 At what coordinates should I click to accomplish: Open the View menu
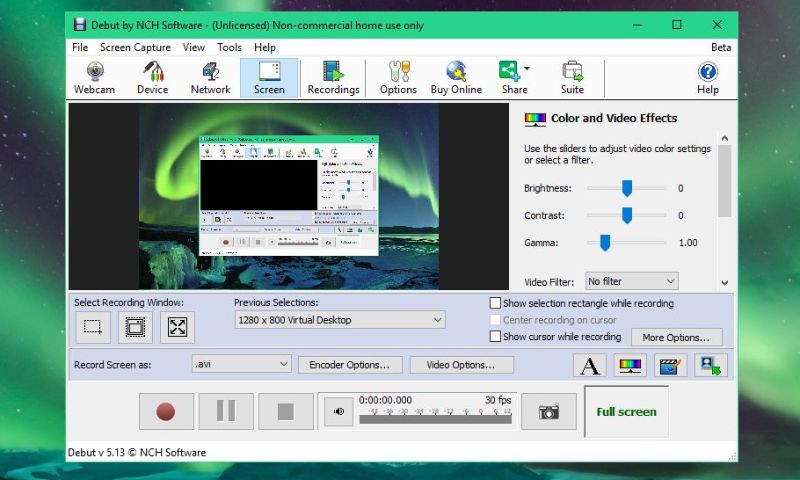[x=193, y=47]
